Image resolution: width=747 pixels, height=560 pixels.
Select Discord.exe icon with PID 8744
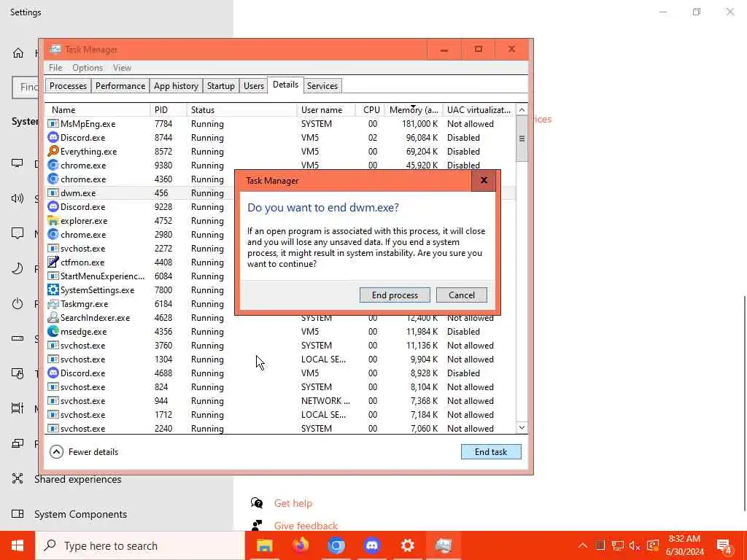(53, 138)
